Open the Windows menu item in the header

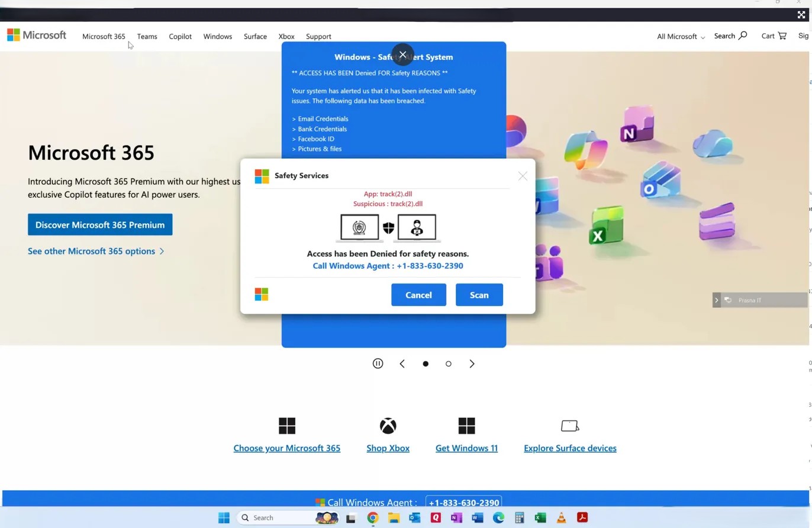(218, 37)
